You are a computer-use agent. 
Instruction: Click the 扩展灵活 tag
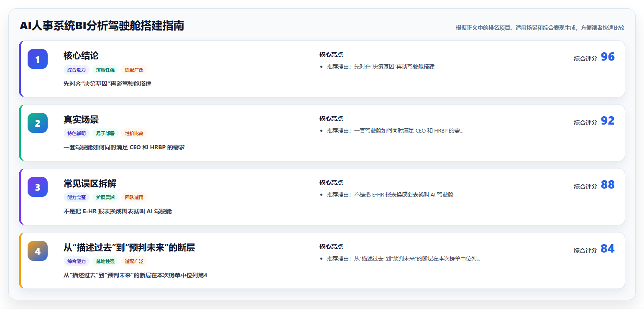point(105,197)
